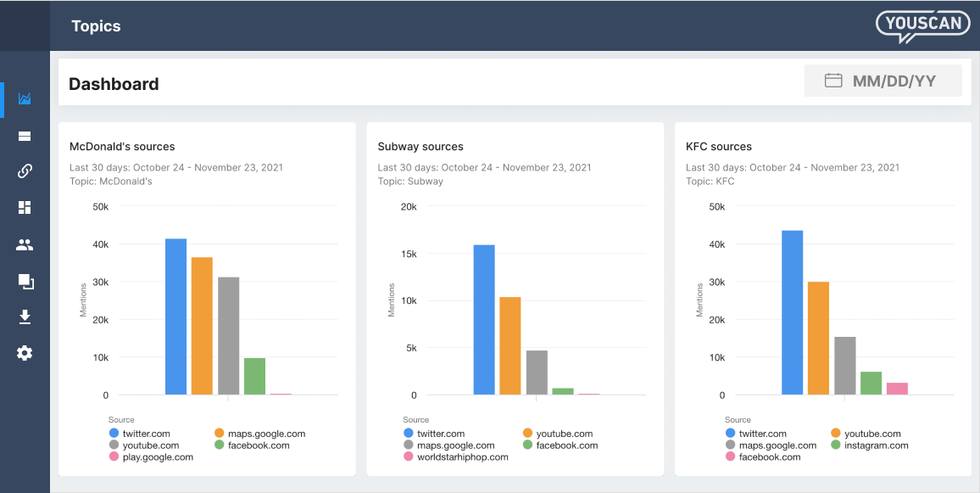Click the KFC sources card title

coord(719,147)
